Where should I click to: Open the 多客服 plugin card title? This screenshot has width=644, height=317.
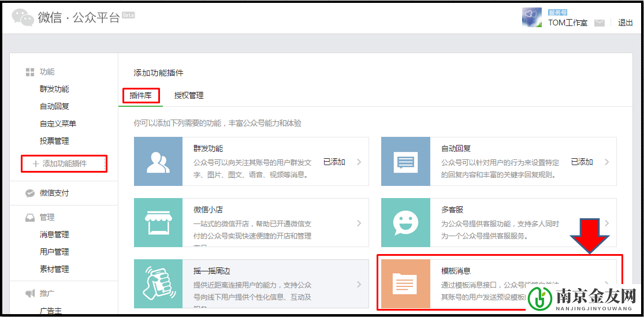[x=452, y=210]
